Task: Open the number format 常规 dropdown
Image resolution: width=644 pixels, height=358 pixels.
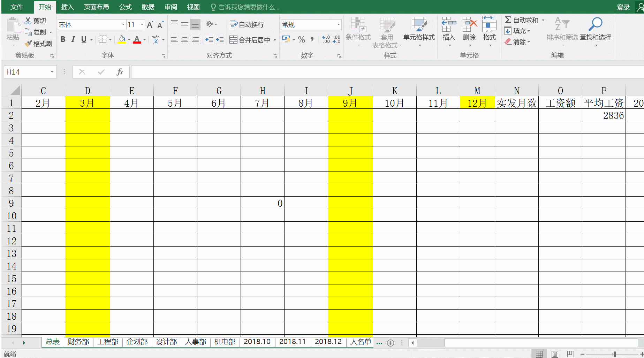Action: (x=338, y=24)
